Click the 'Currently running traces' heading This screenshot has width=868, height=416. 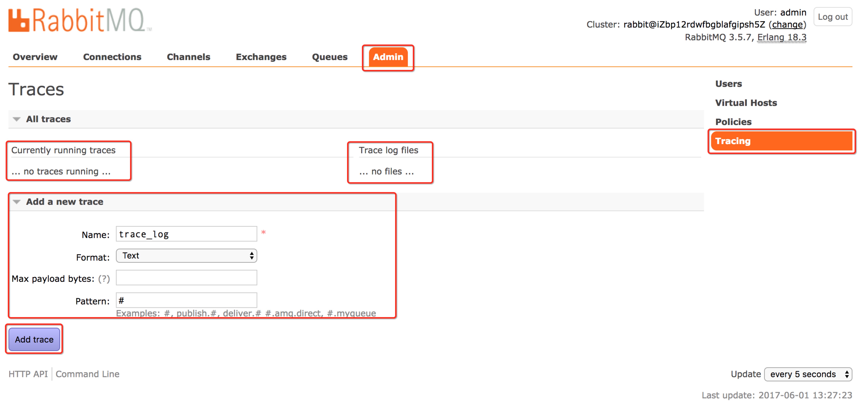pos(63,150)
